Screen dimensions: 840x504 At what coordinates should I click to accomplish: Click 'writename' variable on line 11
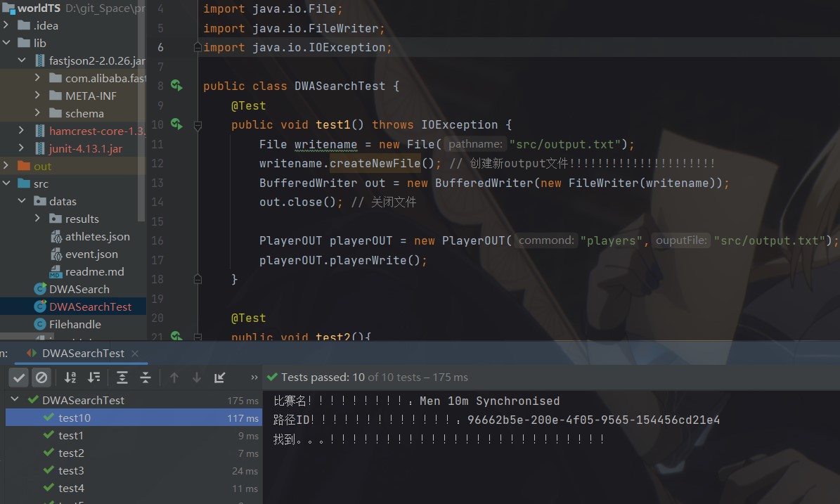[x=325, y=144]
